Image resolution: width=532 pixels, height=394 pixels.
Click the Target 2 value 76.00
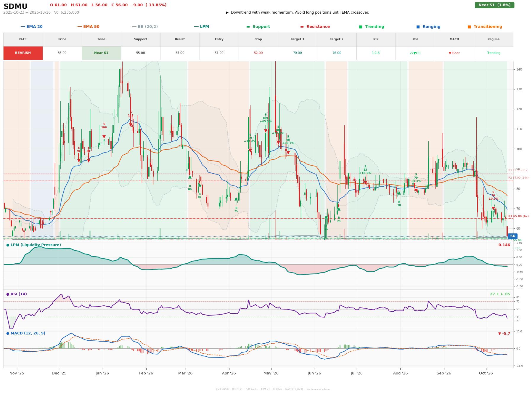tap(337, 53)
